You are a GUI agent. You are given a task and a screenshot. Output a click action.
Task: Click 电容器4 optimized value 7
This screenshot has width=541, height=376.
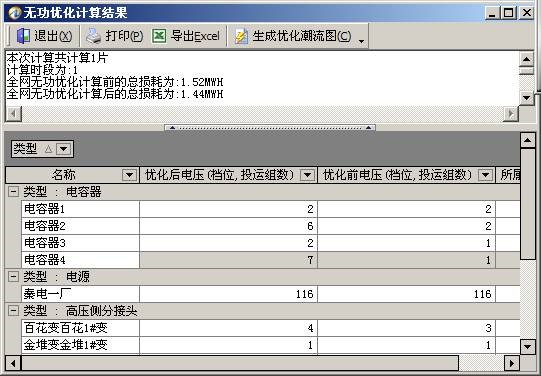(x=228, y=260)
